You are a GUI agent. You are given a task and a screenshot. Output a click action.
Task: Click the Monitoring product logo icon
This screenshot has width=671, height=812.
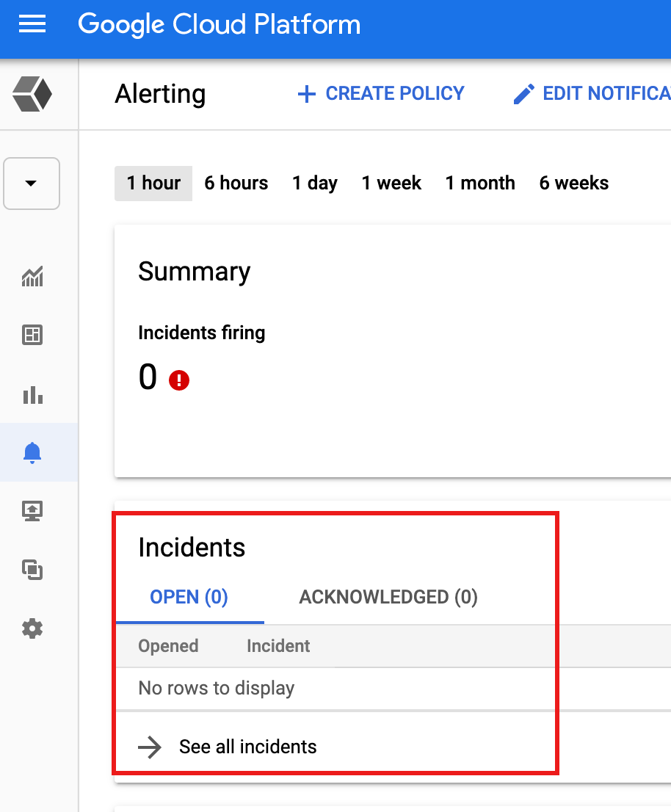32,95
